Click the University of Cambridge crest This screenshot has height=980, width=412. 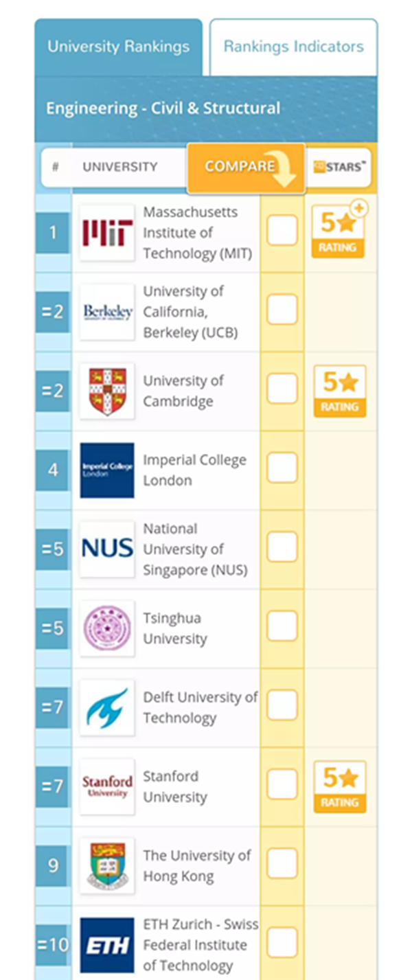tap(107, 391)
